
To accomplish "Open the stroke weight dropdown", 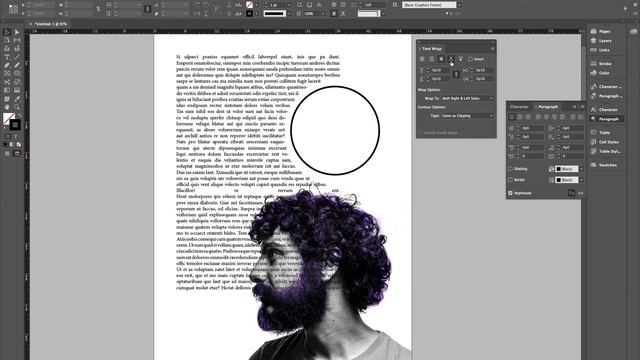I will click(x=289, y=5).
